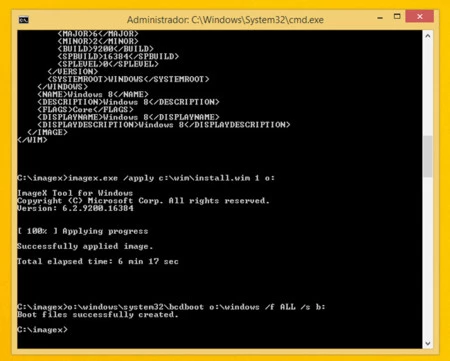Click the 'Successfully applied image.' line
The width and height of the screenshot is (450, 361).
click(85, 246)
